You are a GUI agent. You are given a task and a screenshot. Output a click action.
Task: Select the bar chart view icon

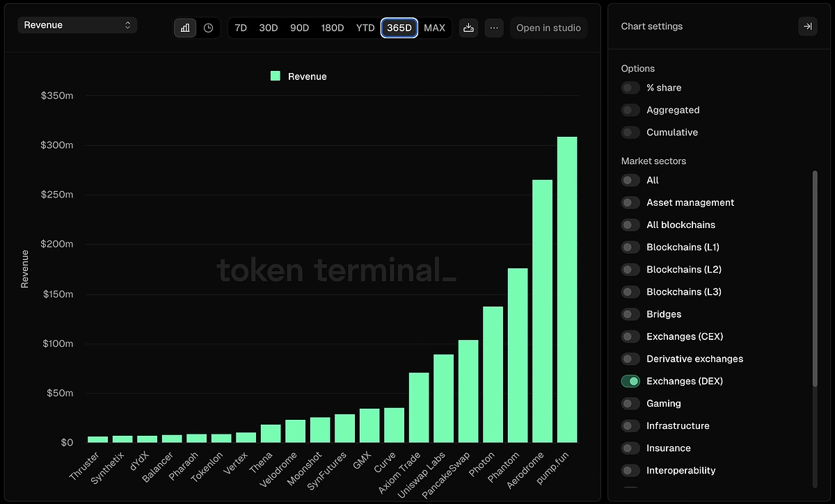coord(185,28)
